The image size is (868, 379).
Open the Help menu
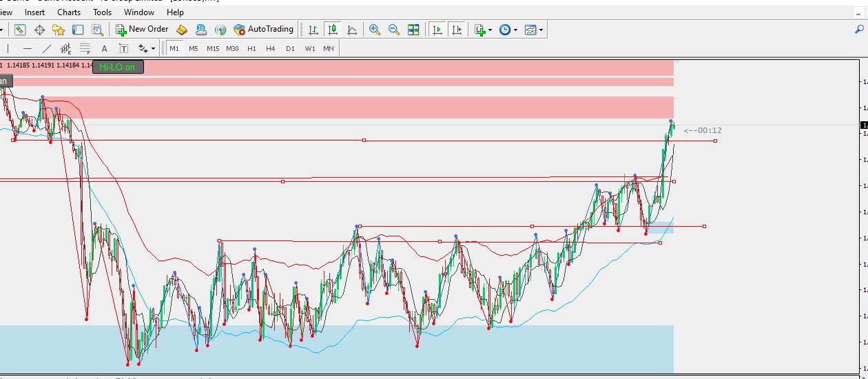(x=176, y=12)
